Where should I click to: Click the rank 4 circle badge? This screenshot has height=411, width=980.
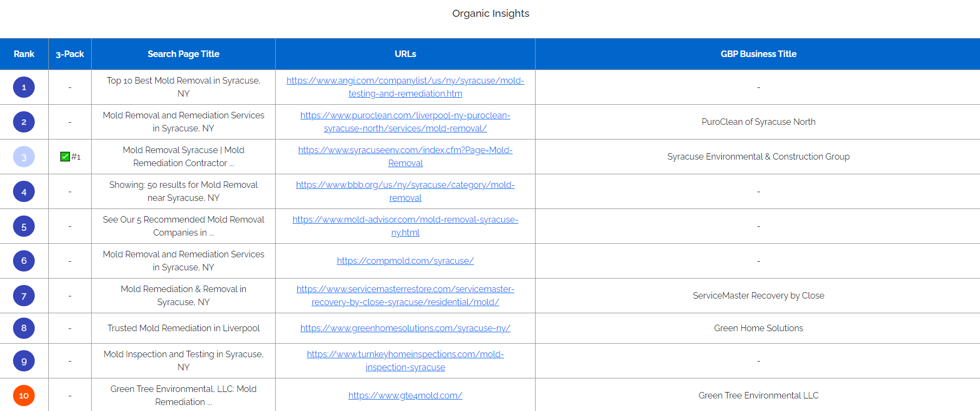24,192
